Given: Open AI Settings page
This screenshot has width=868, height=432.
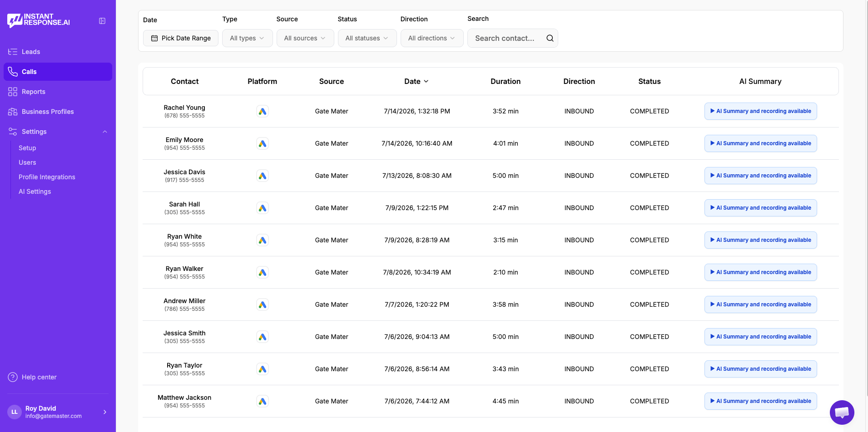Looking at the screenshot, I should [35, 191].
